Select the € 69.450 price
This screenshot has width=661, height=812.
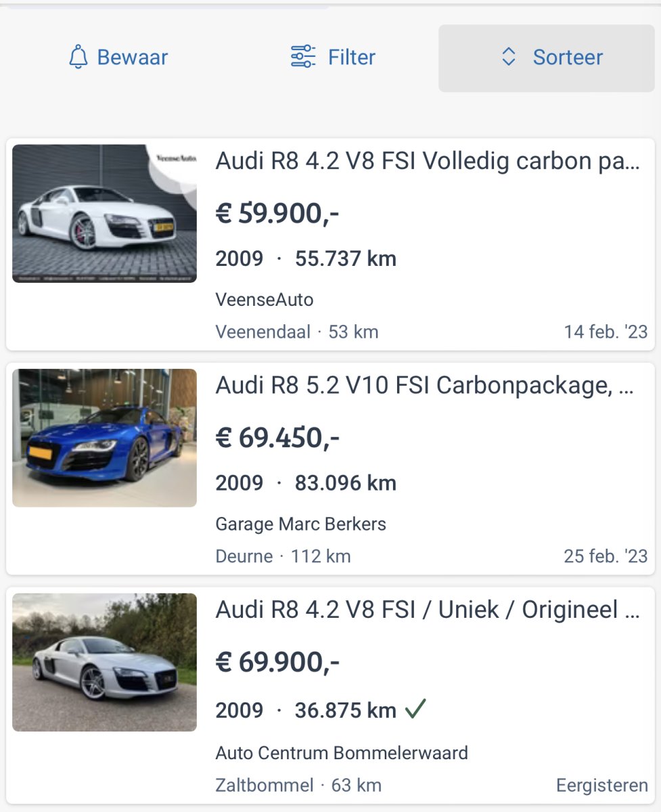click(x=277, y=438)
